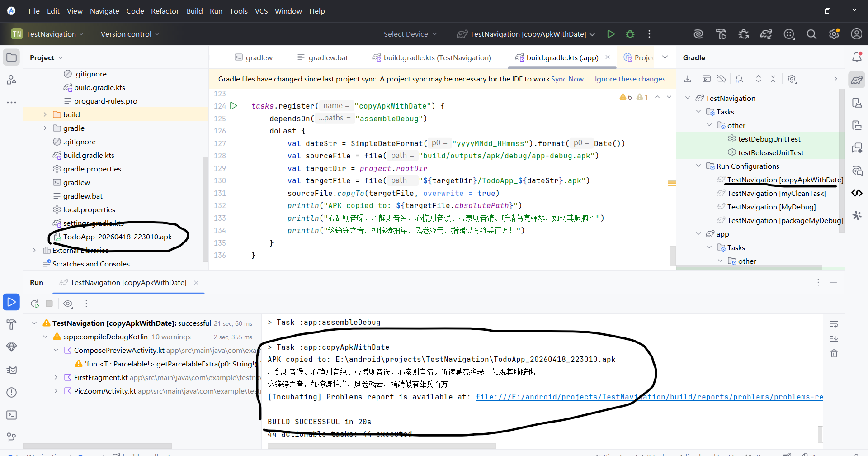The width and height of the screenshot is (868, 456).
Task: Toggle the eye view options in Run panel
Action: point(68,304)
